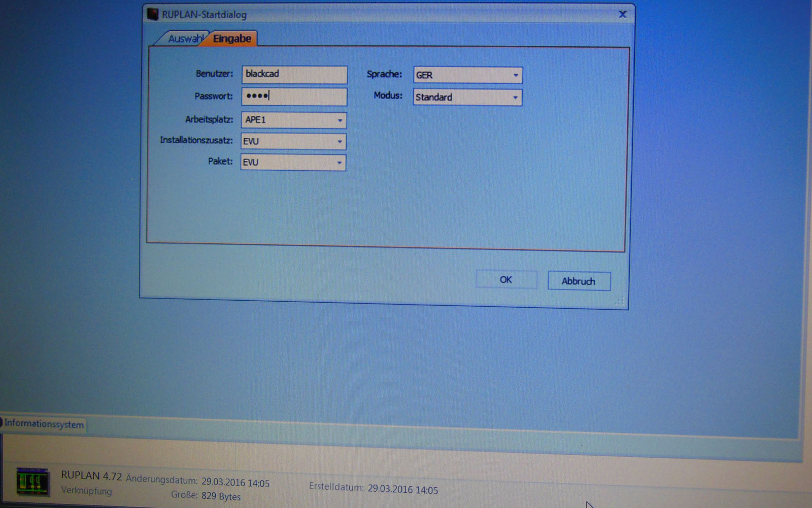Click the Abbruch button
Screen dimensions: 812x508
pyautogui.click(x=579, y=281)
